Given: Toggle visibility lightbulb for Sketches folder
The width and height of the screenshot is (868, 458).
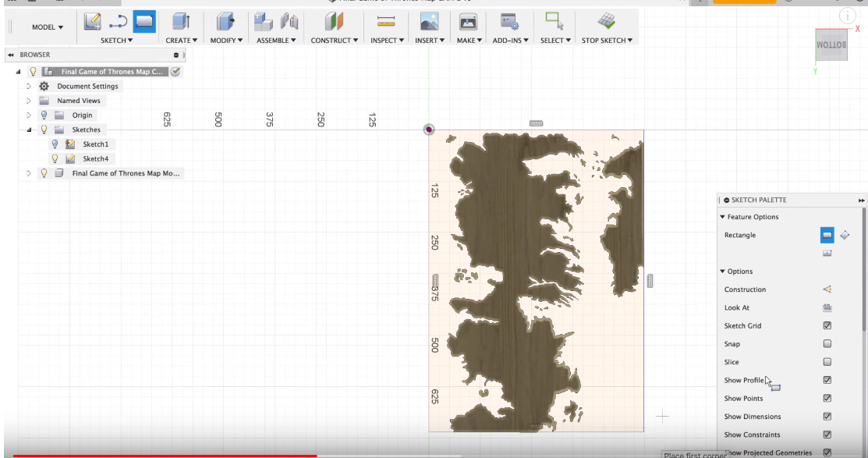Looking at the screenshot, I should point(44,130).
